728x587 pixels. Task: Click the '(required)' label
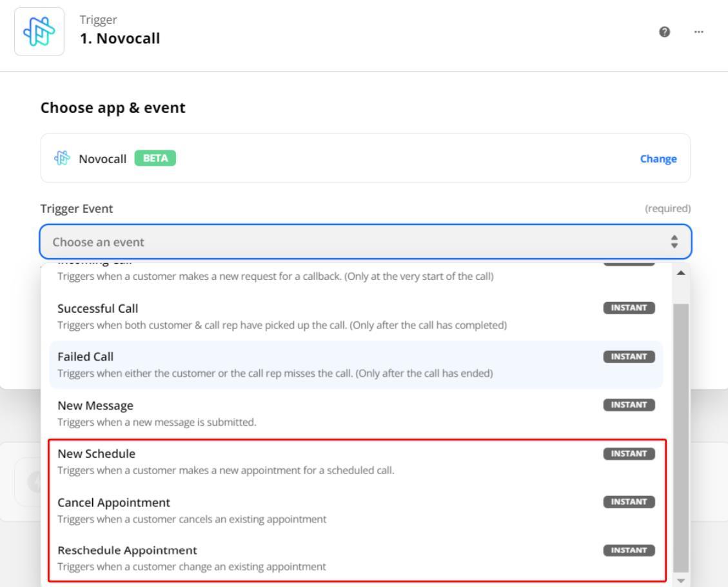point(667,208)
